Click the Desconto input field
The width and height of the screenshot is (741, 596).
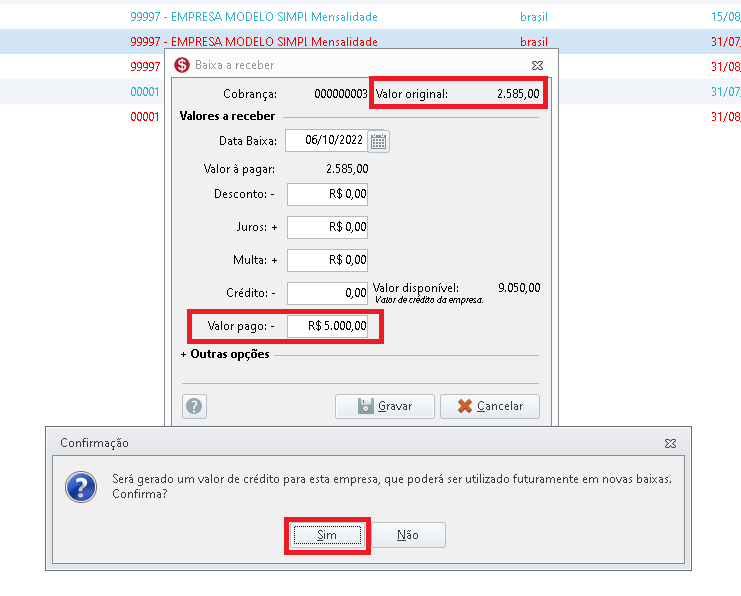327,194
